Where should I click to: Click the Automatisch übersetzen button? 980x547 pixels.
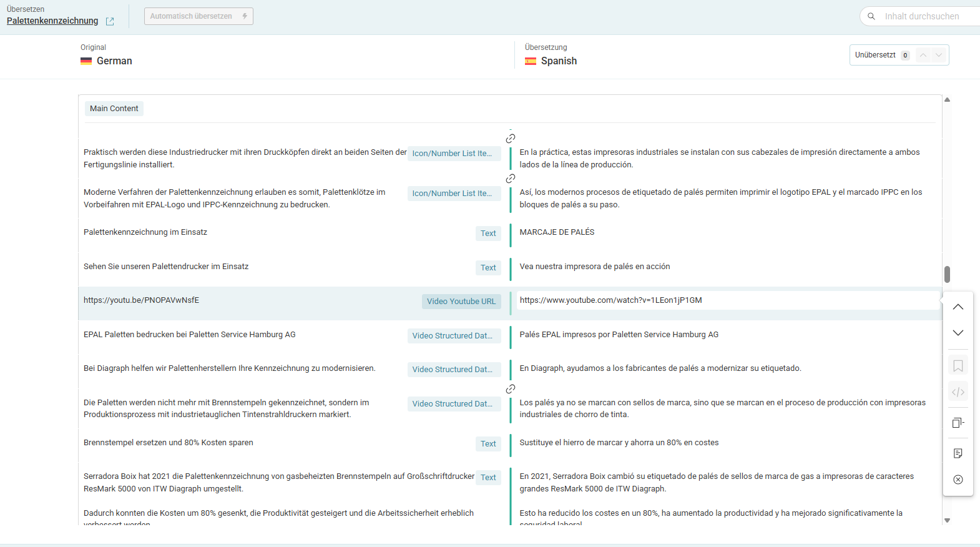click(198, 16)
